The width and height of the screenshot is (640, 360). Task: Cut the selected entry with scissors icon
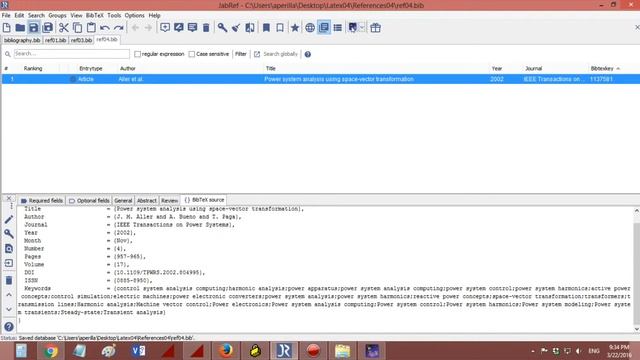coord(64,28)
